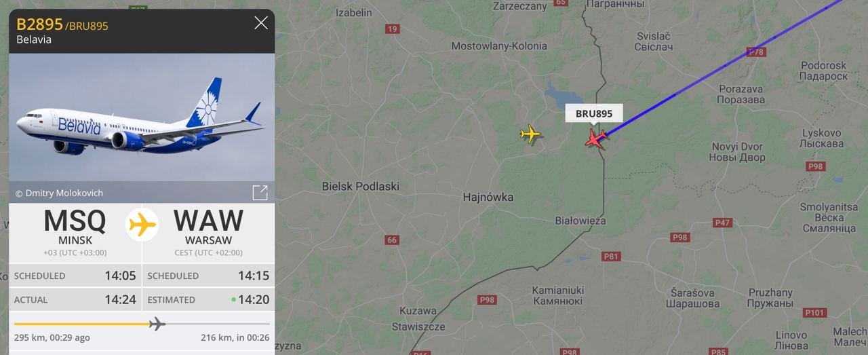868x355 pixels.
Task: Click the yellow plane route icon
Action: (142, 225)
